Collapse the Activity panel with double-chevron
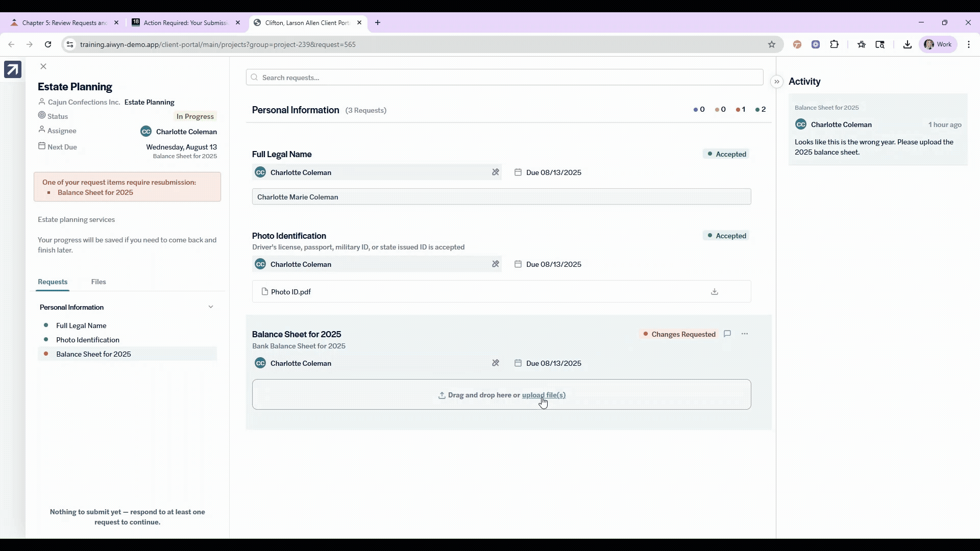The height and width of the screenshot is (551, 980). 777,82
